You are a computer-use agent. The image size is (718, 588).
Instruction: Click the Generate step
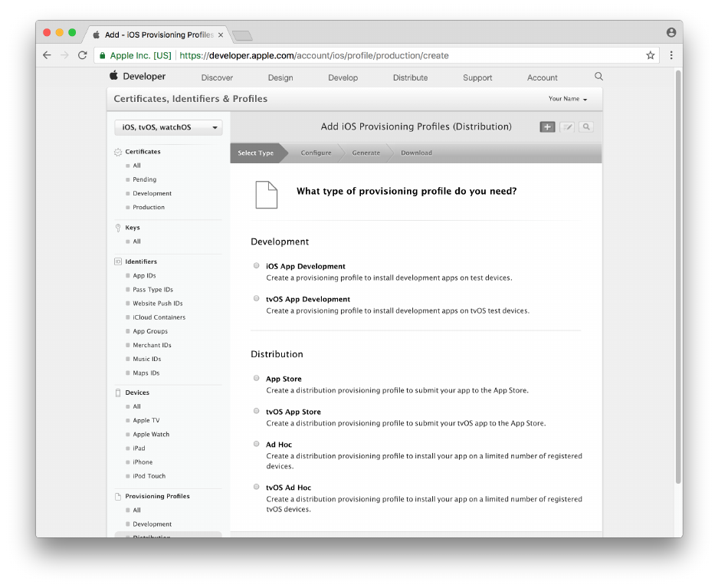tap(366, 153)
